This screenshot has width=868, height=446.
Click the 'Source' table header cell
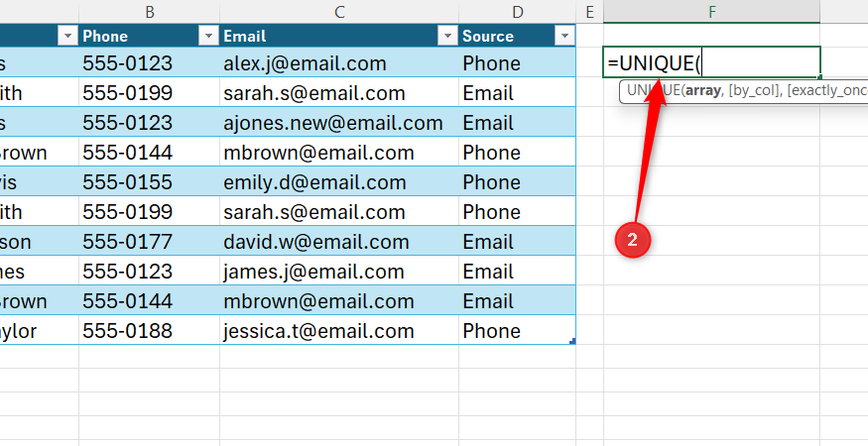[x=517, y=36]
